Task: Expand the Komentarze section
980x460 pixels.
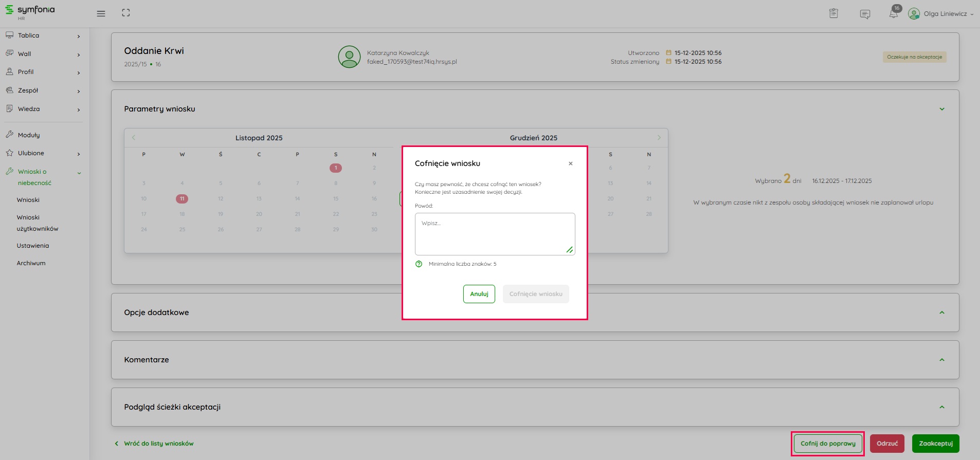Action: [941, 360]
